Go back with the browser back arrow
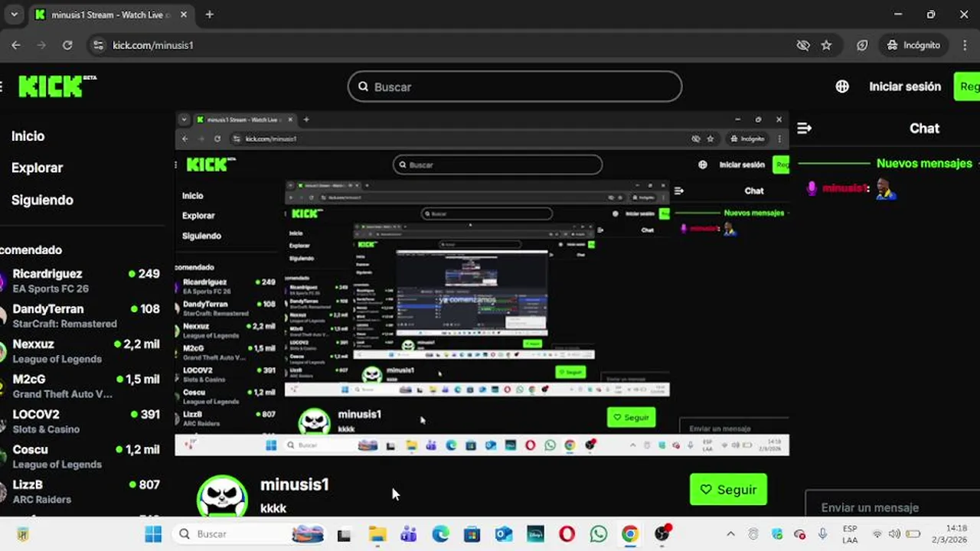 [x=16, y=45]
